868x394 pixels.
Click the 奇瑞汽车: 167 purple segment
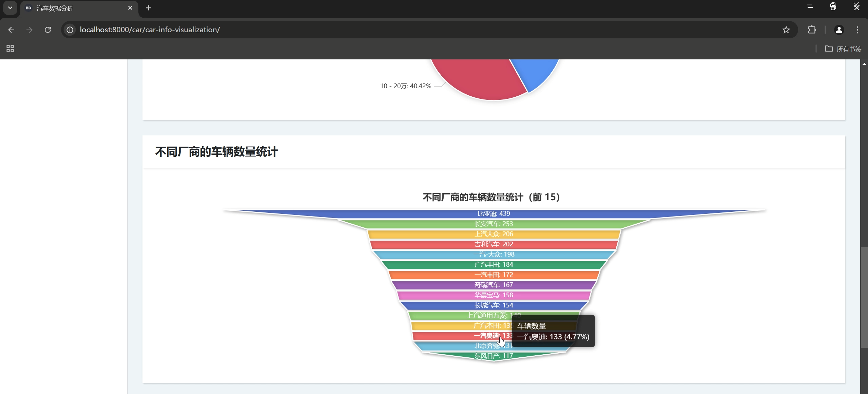494,285
